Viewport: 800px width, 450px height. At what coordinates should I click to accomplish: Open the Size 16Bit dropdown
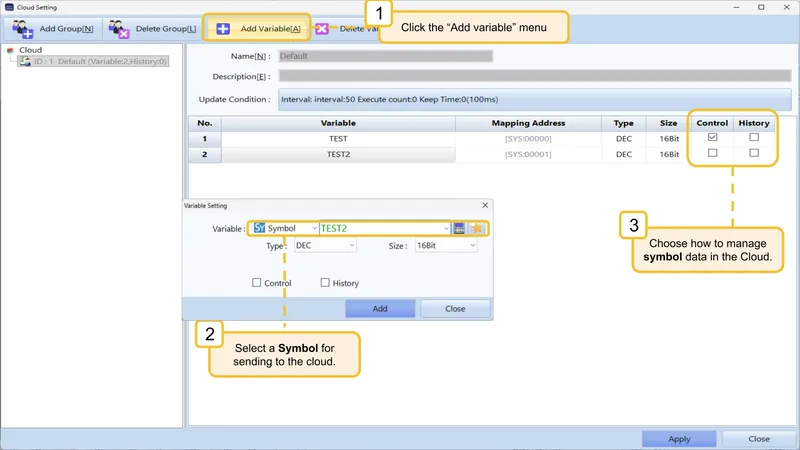coord(472,245)
